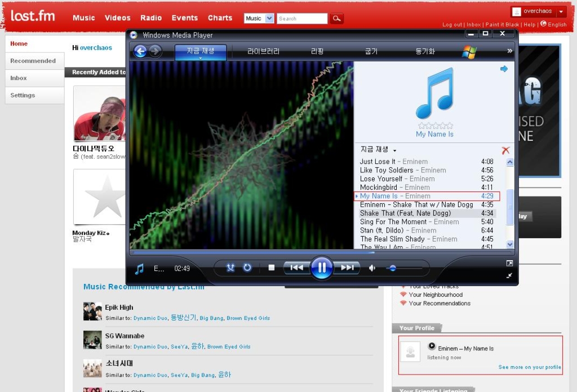Click the forward arrow in Windows Media Player
577x392 pixels.
[x=156, y=51]
